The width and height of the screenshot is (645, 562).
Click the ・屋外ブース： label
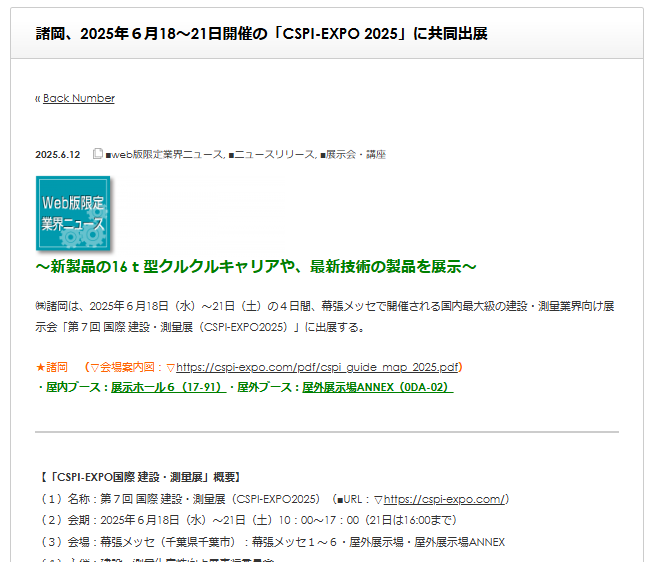[x=264, y=387]
